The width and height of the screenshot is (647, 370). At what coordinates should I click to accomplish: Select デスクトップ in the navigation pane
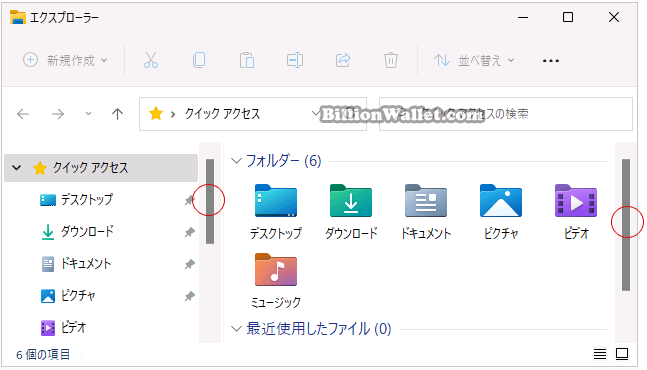87,200
